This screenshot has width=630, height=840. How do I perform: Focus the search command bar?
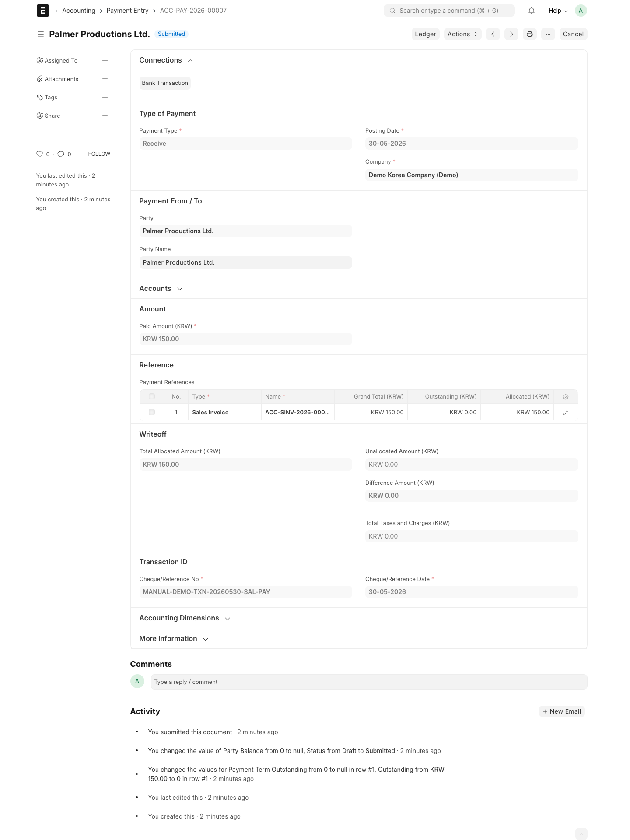click(449, 10)
